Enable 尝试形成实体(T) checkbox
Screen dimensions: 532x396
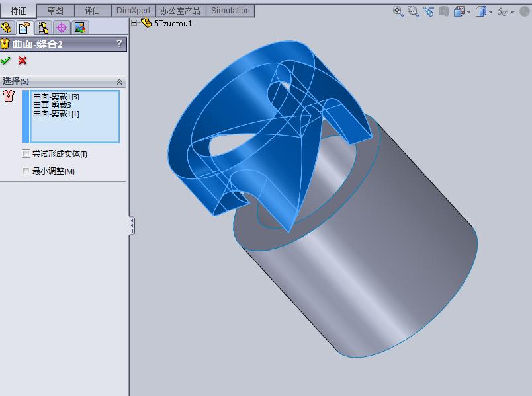tap(26, 154)
